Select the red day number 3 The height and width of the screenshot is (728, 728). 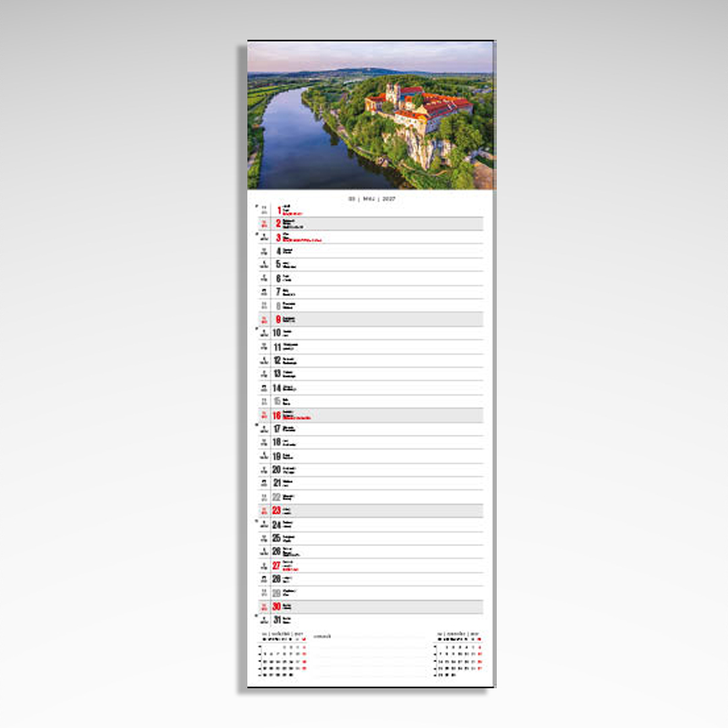[x=278, y=238]
